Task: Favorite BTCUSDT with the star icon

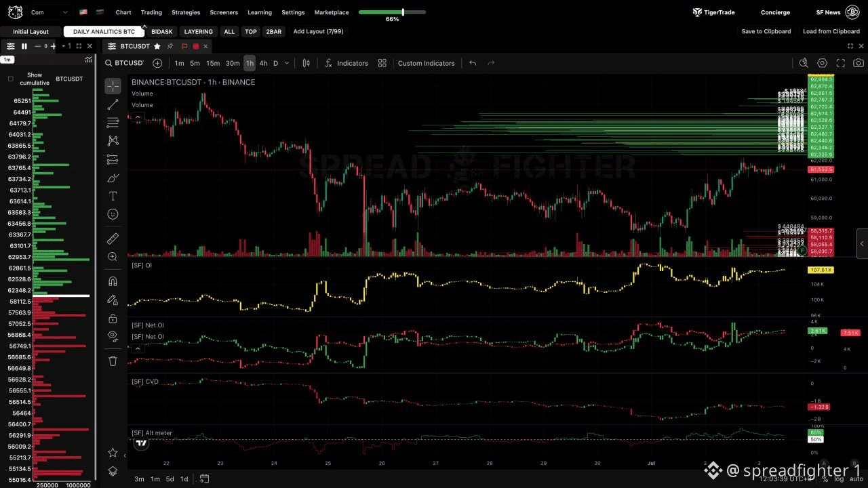Action: (157, 46)
